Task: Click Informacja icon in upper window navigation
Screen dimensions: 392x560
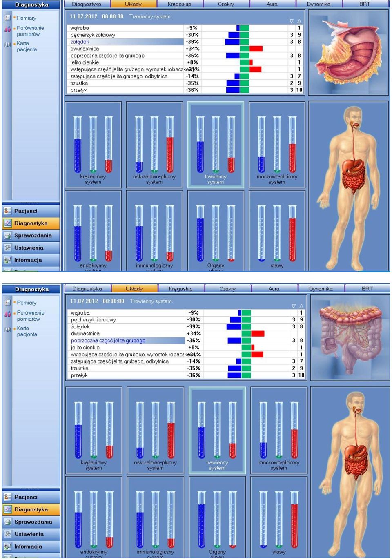Action: tap(8, 260)
